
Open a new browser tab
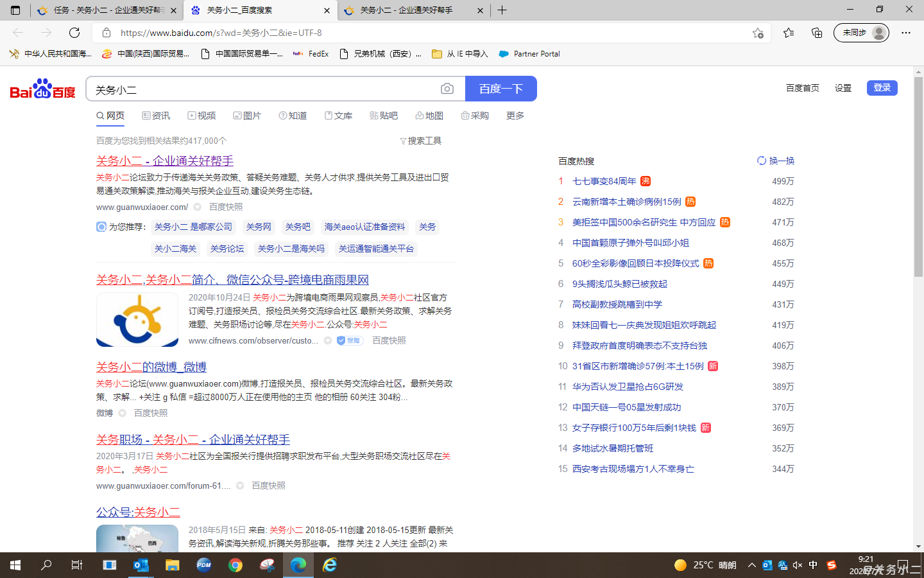[502, 10]
